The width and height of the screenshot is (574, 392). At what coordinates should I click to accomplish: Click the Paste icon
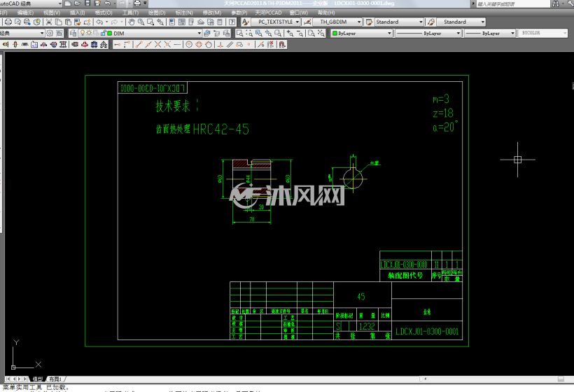coord(68,22)
